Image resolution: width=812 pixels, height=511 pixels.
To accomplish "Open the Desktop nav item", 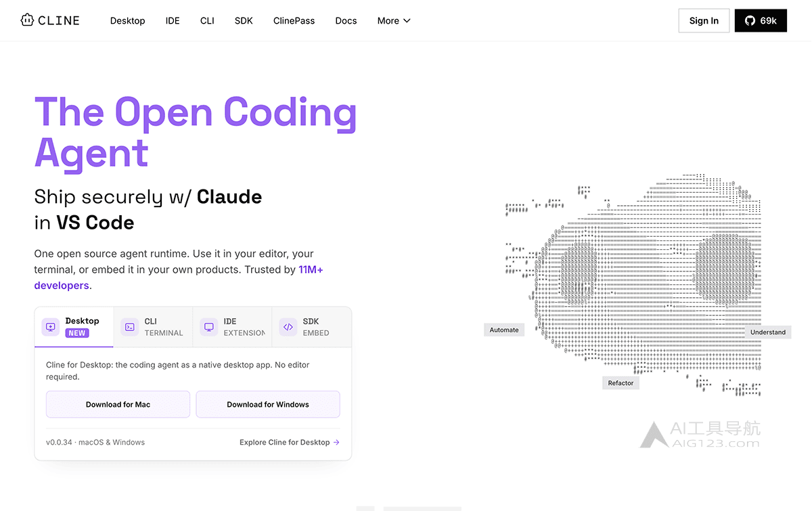I will [128, 20].
